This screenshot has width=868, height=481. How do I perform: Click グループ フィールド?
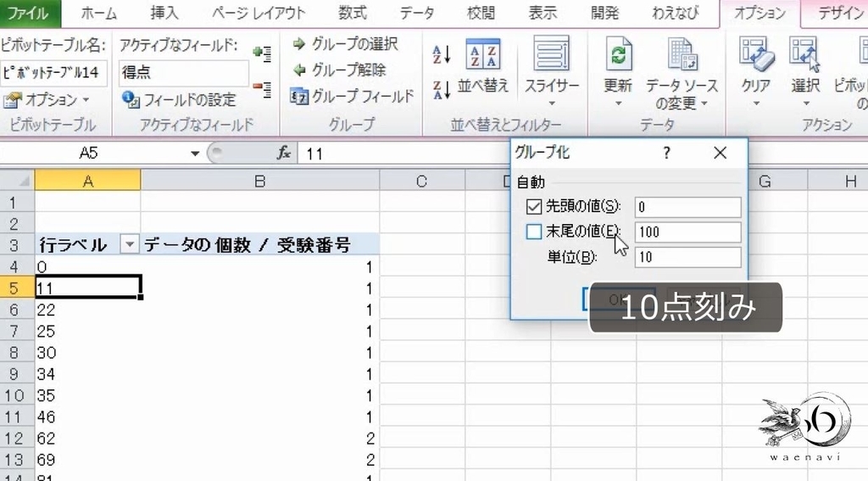click(352, 97)
